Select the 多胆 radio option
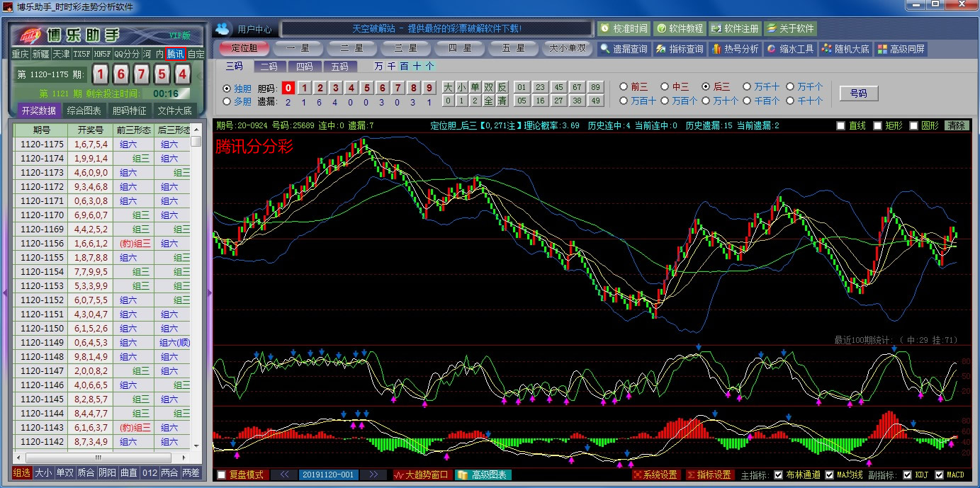The height and width of the screenshot is (488, 980). (x=227, y=102)
